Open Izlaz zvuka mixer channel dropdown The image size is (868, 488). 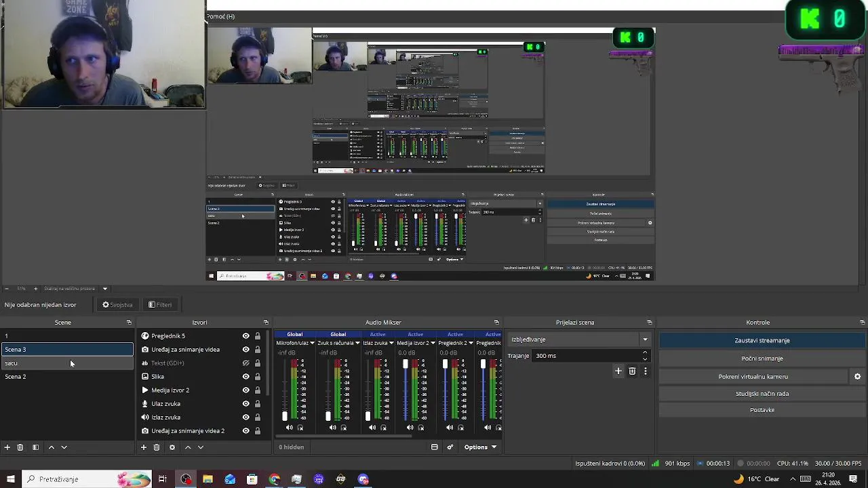click(x=391, y=343)
